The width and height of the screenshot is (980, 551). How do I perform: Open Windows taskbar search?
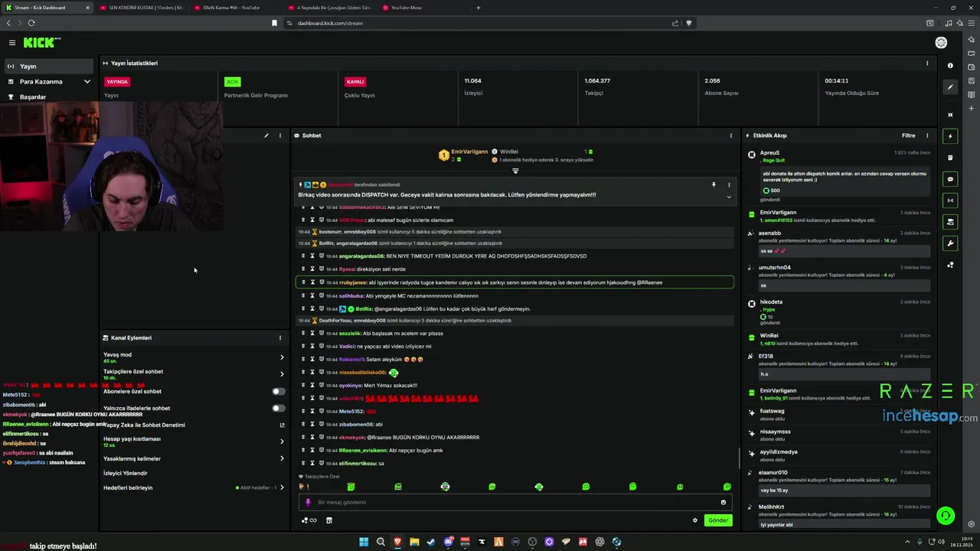(381, 542)
